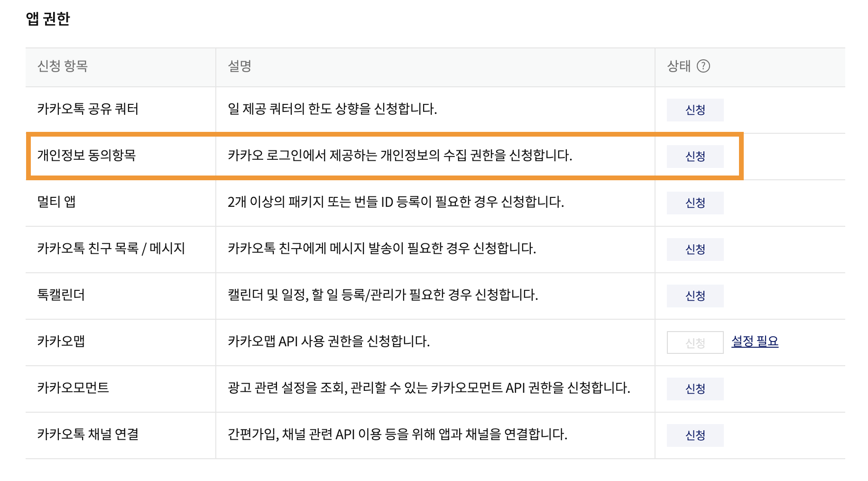This screenshot has width=868, height=481.
Task: Click the 앱 권한 section heading
Action: coord(48,19)
